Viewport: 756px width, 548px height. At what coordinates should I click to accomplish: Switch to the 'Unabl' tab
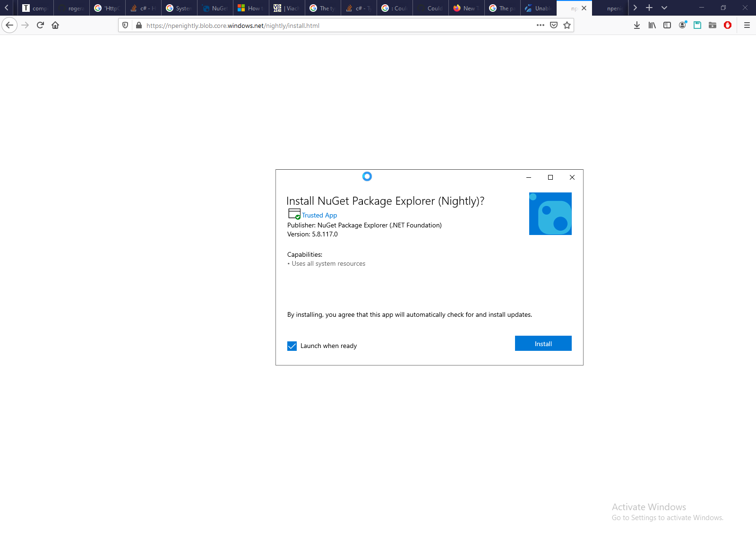(538, 8)
